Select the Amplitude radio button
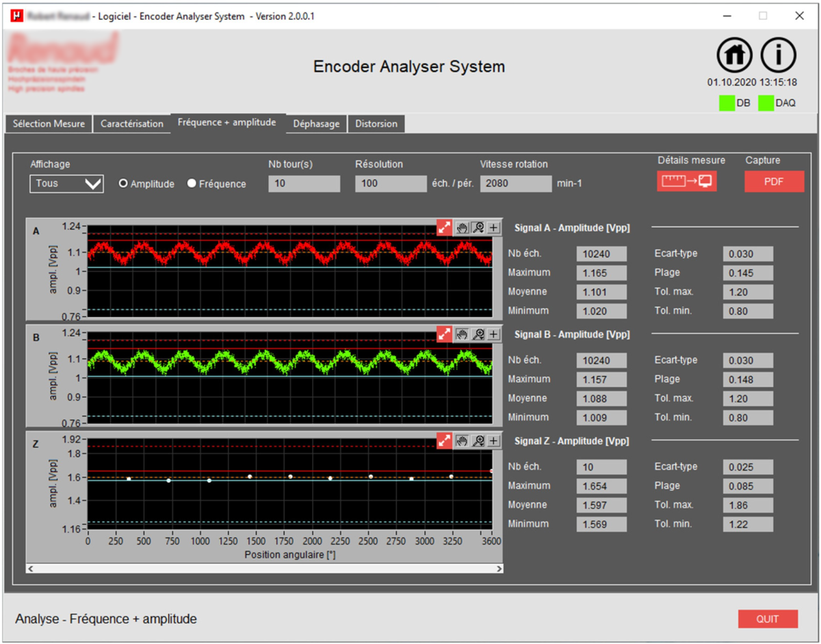Image resolution: width=821 pixels, height=644 pixels. click(124, 184)
